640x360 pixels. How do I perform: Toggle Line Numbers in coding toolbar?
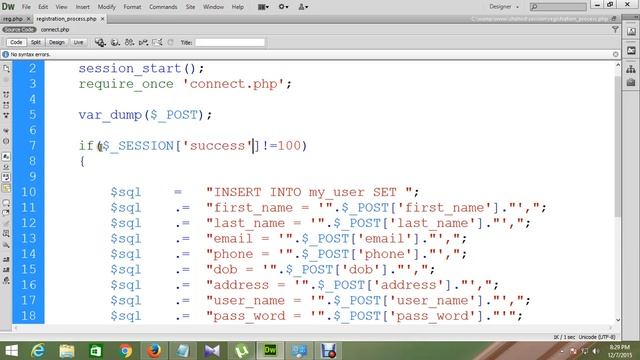6,156
